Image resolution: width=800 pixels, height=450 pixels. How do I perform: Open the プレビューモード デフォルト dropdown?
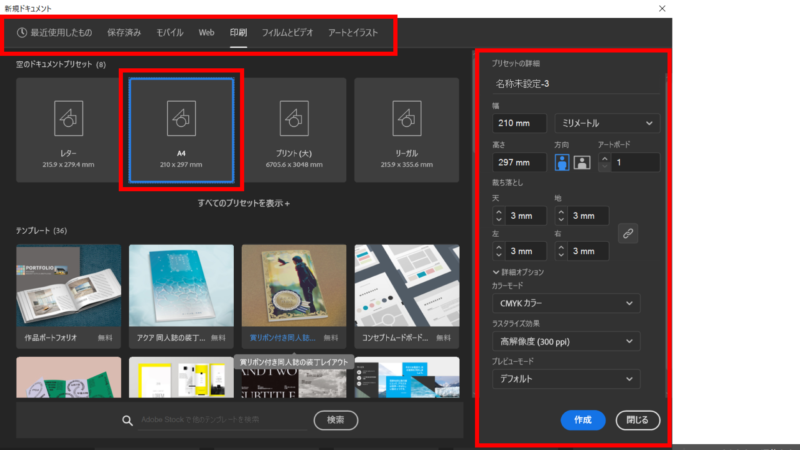tap(566, 379)
